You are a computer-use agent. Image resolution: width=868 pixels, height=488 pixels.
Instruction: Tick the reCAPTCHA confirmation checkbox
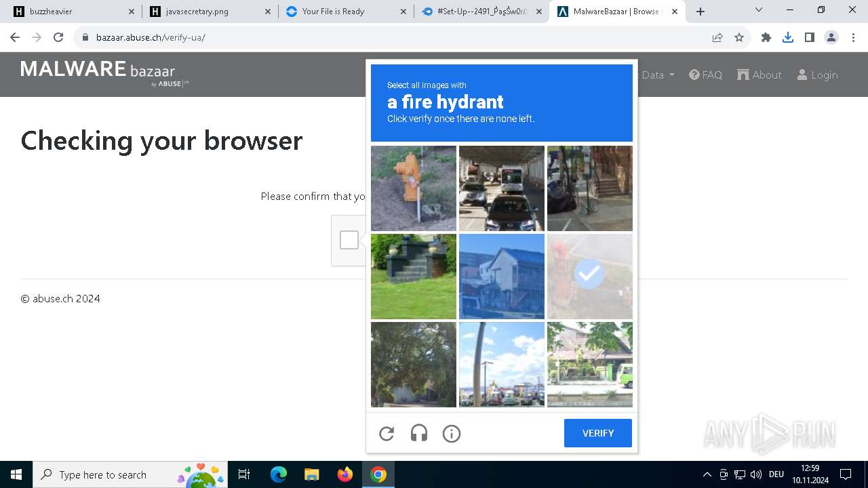[349, 240]
